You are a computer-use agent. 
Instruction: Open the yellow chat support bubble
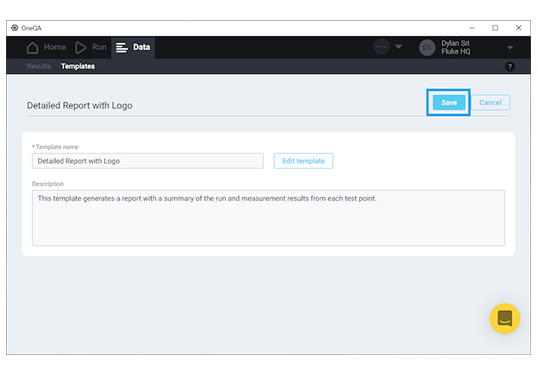tap(504, 318)
